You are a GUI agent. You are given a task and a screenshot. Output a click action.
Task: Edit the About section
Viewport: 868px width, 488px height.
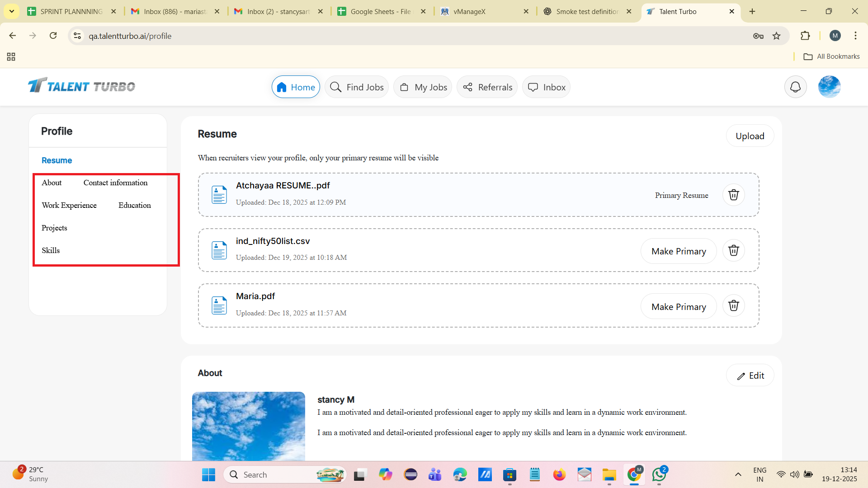pos(750,375)
